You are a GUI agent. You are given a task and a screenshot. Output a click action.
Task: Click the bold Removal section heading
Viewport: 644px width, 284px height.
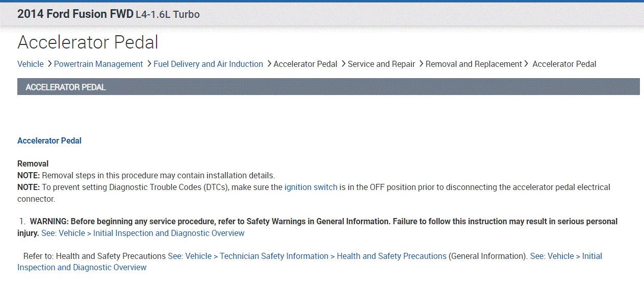coord(33,164)
